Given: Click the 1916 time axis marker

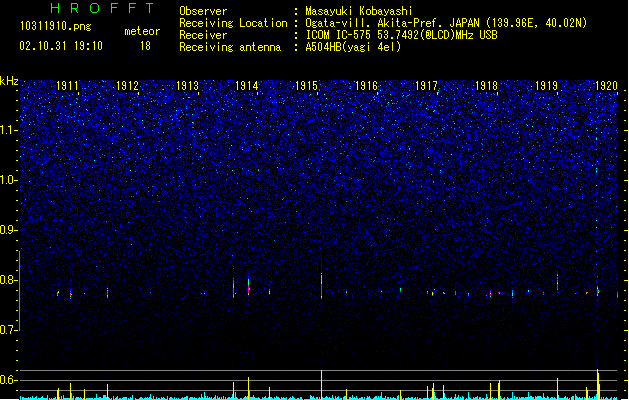Looking at the screenshot, I should (366, 86).
